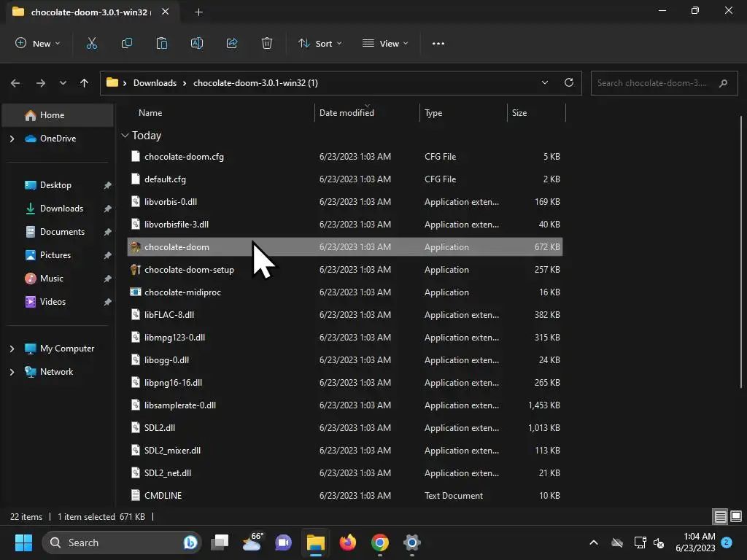Select chocolate-doom.cfg file
This screenshot has width=747, height=560.
pos(345,157)
